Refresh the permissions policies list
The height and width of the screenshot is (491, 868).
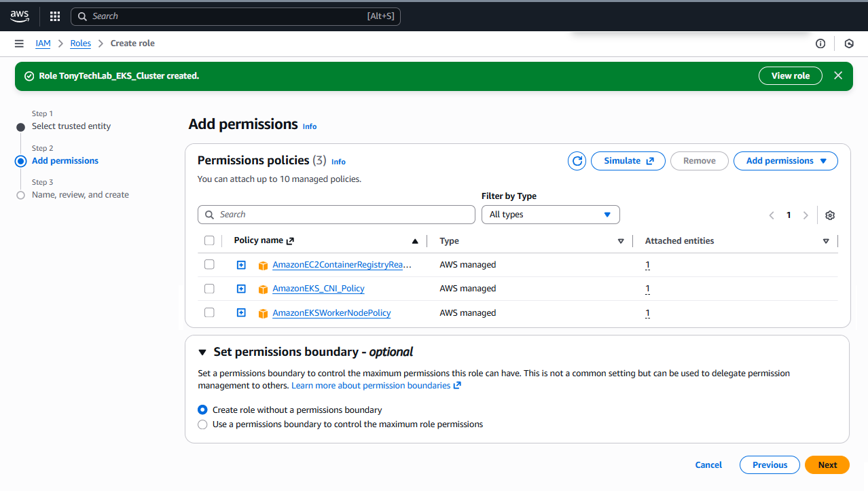(577, 161)
